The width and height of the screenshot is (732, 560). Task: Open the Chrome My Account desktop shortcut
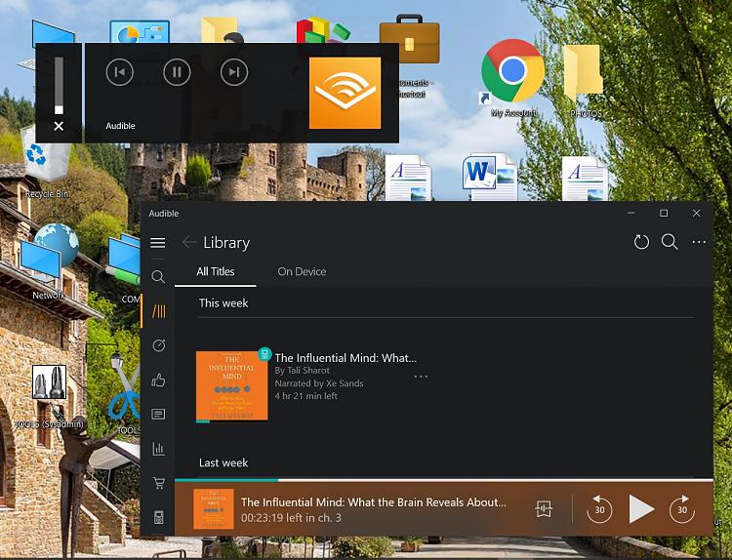[x=513, y=77]
